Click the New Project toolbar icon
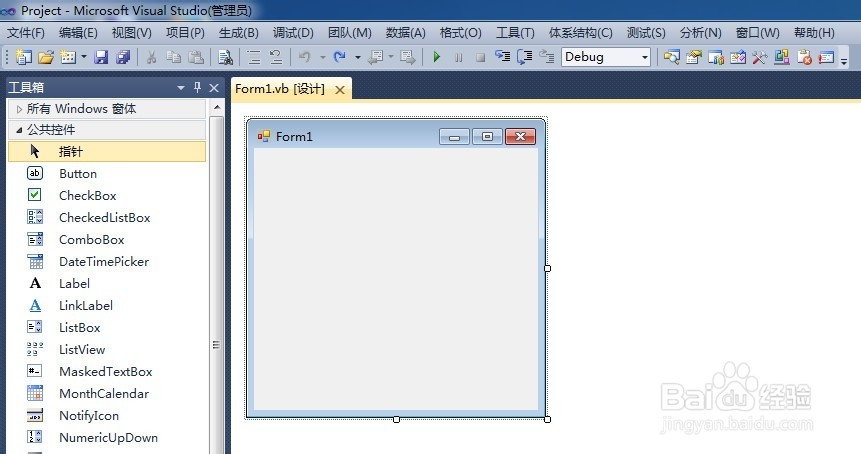 24,57
